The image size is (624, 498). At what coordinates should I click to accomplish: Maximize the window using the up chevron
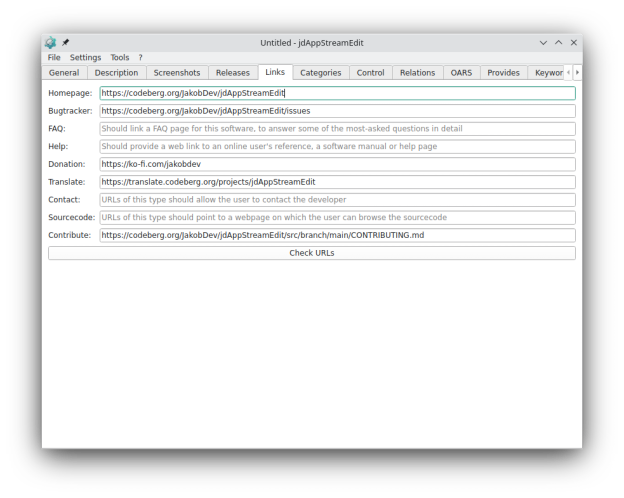558,43
